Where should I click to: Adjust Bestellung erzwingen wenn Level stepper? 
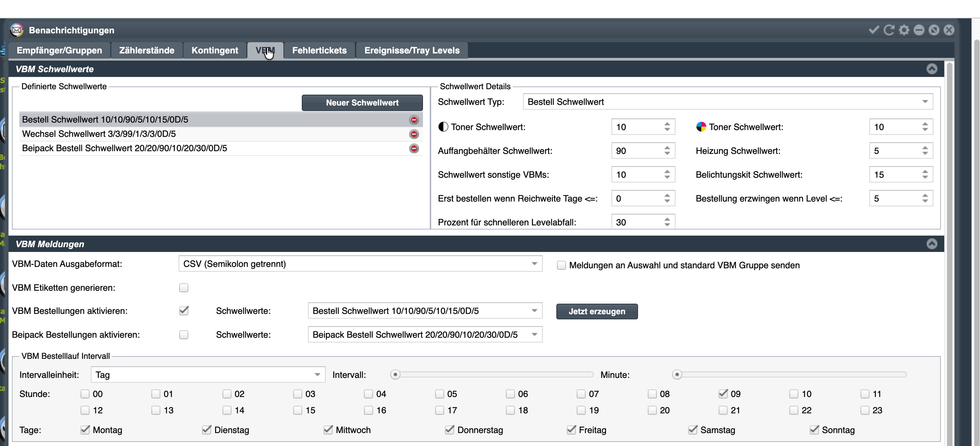925,198
